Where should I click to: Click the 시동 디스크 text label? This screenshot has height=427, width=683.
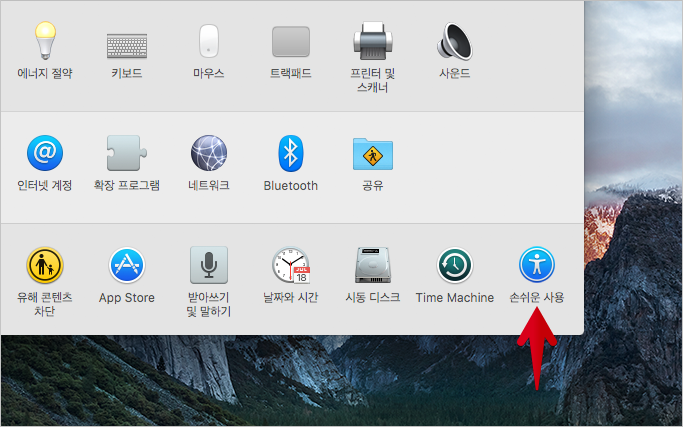(x=373, y=298)
